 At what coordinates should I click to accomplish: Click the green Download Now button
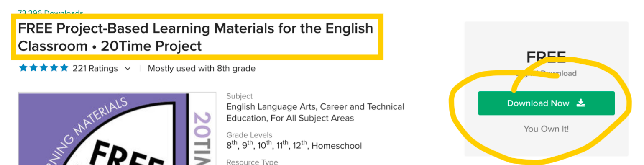tap(546, 103)
